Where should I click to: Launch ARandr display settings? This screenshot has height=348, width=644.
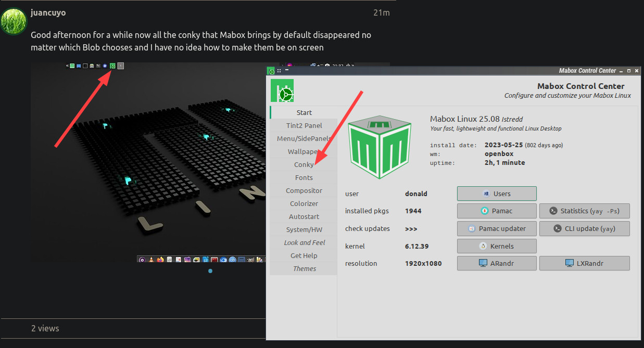click(x=496, y=263)
